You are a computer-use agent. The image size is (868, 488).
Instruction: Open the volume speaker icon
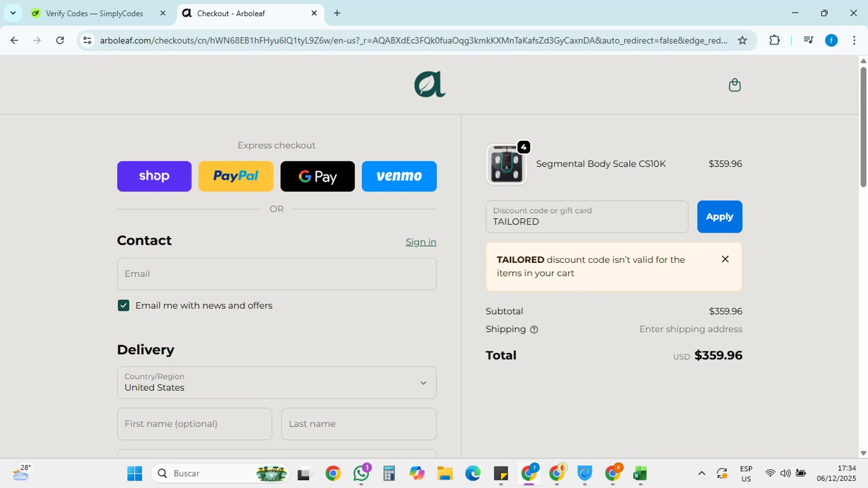point(785,474)
